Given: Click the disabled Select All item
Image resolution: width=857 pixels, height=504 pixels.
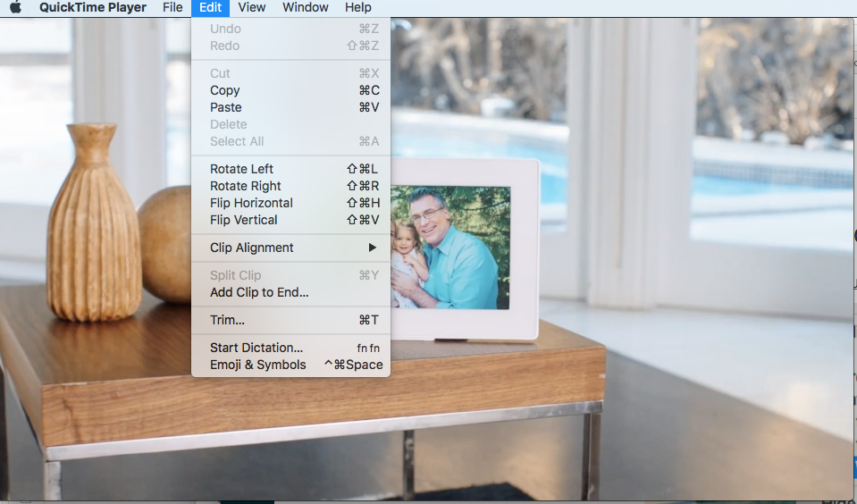Looking at the screenshot, I should click(x=290, y=141).
